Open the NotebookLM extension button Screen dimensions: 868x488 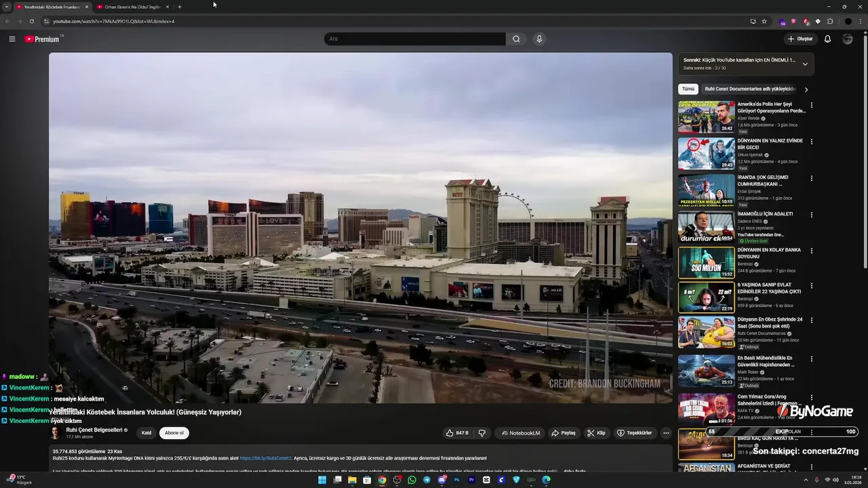pos(521,433)
